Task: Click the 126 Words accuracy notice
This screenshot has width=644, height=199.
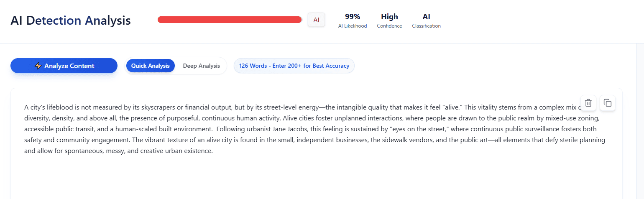Action: tap(294, 66)
